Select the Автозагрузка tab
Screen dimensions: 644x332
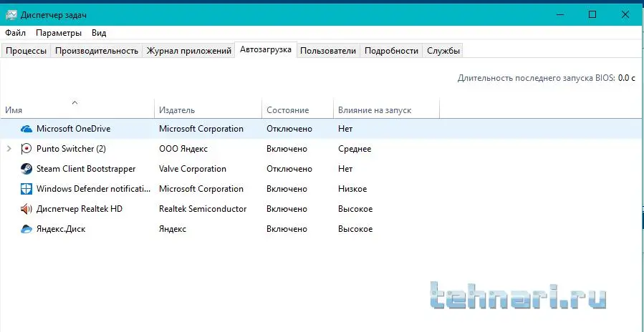[x=266, y=49]
